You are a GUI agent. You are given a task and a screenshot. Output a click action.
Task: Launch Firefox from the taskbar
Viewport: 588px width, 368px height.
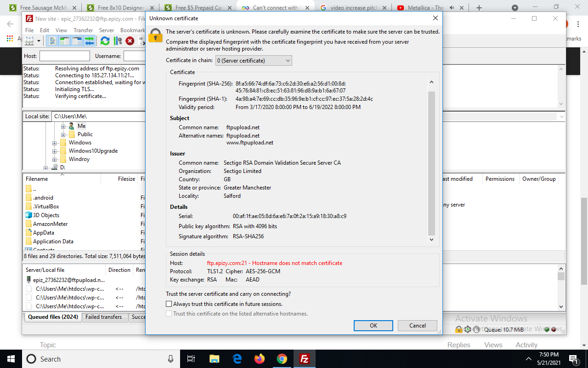[260, 359]
